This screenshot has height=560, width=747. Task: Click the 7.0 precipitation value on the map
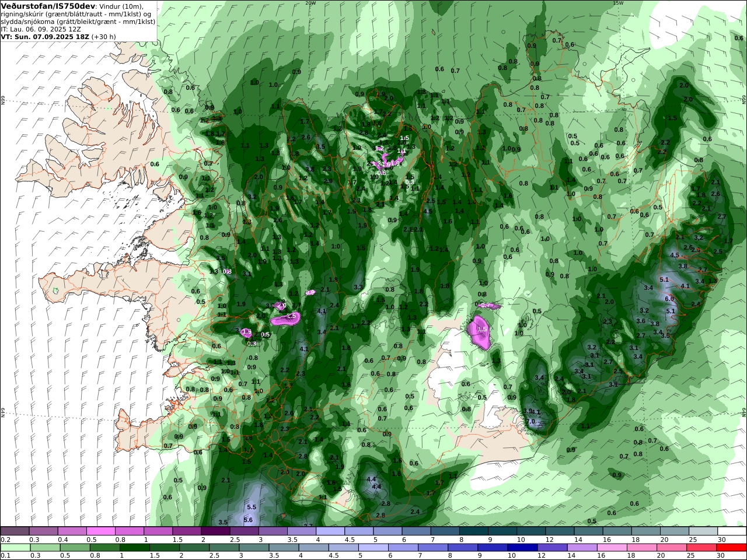pos(530,421)
